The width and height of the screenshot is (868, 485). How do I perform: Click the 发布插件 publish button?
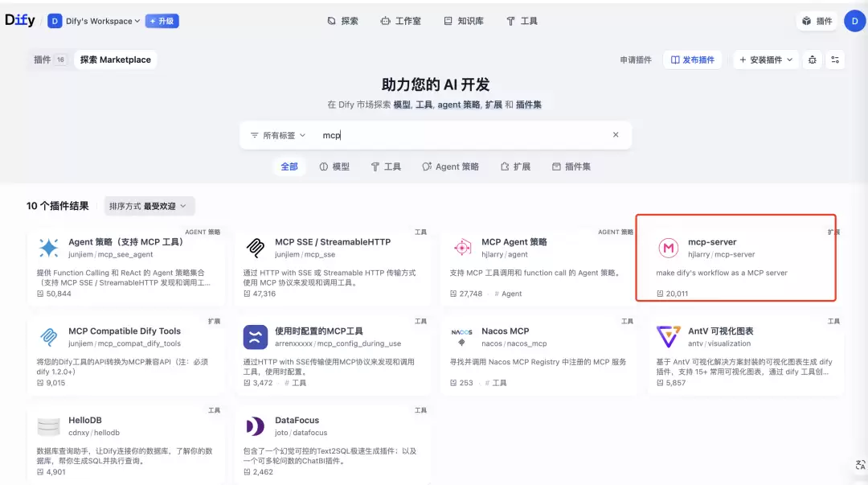(693, 60)
